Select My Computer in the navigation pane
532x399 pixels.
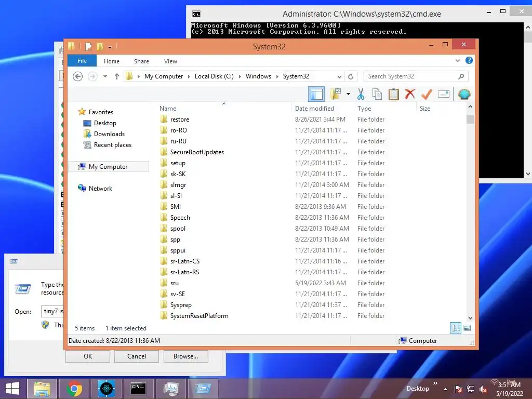(108, 167)
